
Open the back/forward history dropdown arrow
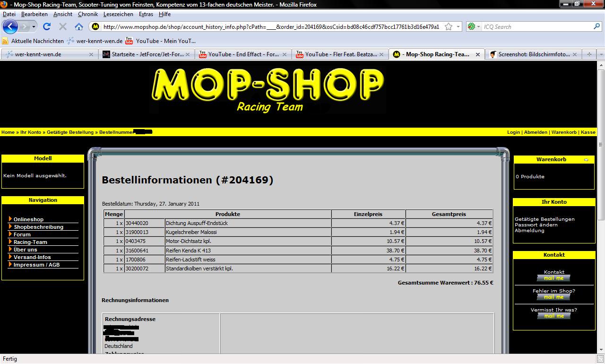(34, 27)
